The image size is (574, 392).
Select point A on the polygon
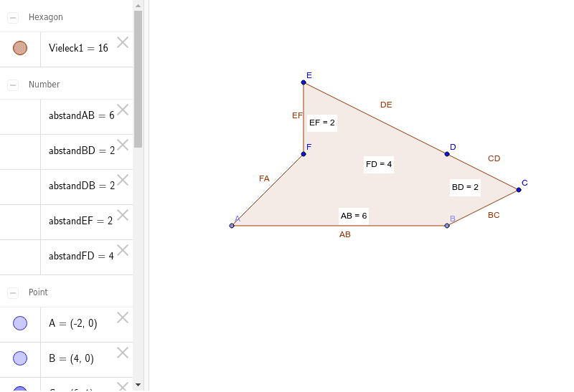[x=232, y=226]
